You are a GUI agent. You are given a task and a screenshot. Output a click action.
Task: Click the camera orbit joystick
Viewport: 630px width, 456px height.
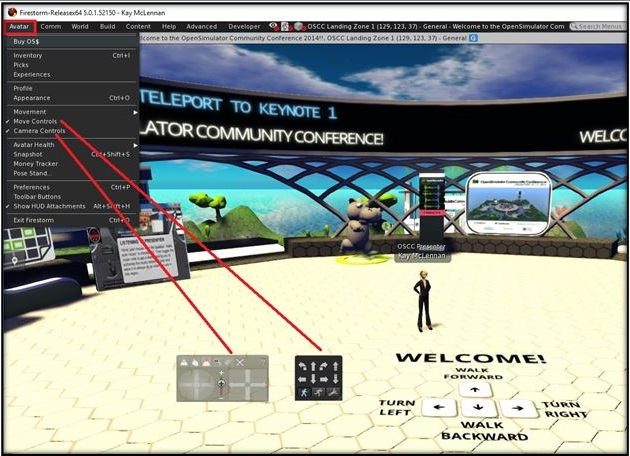[196, 385]
